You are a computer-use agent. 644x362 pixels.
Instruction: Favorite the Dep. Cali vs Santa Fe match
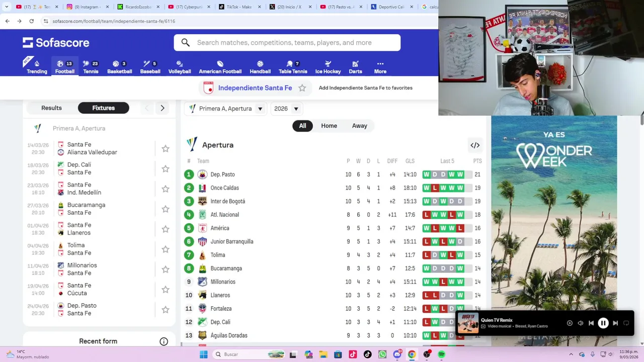pos(165,168)
